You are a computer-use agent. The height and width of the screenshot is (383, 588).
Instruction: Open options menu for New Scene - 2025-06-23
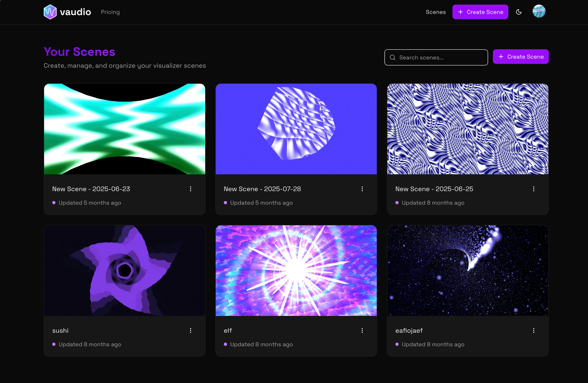pyautogui.click(x=190, y=189)
